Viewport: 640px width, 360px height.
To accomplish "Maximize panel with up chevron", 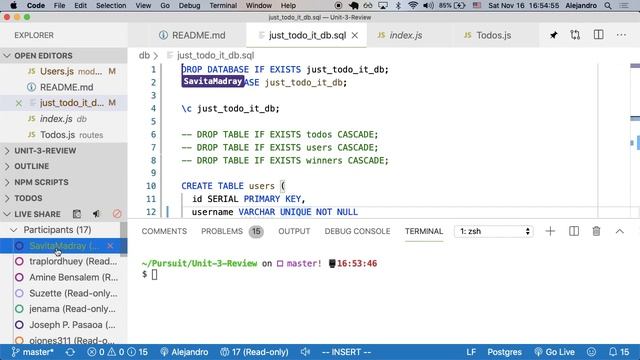I will click(620, 231).
